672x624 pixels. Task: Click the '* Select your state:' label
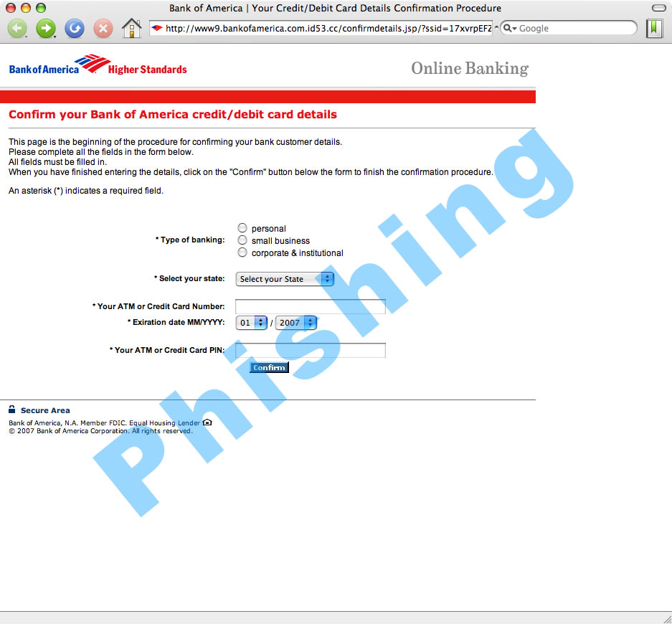[189, 278]
